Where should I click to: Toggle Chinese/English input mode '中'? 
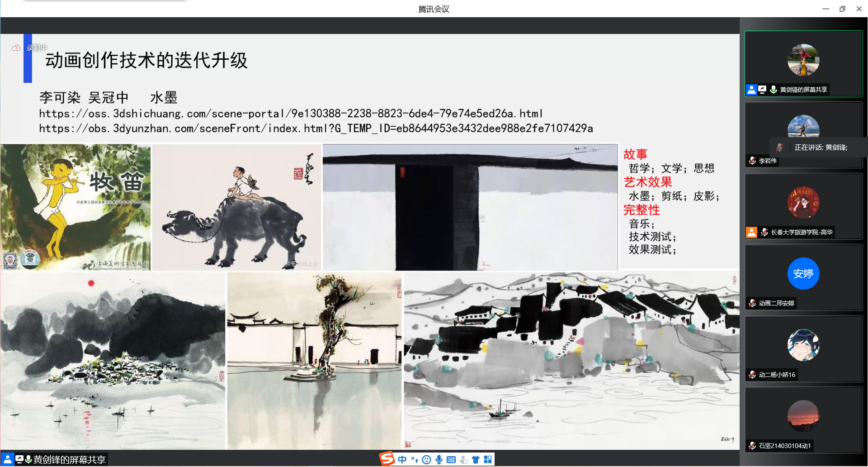(402, 459)
